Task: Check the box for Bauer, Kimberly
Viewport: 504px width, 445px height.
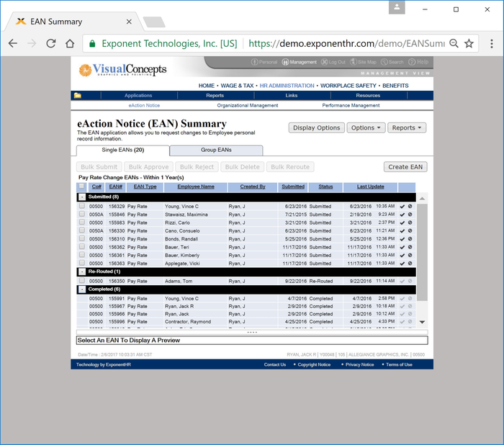Action: coord(82,255)
